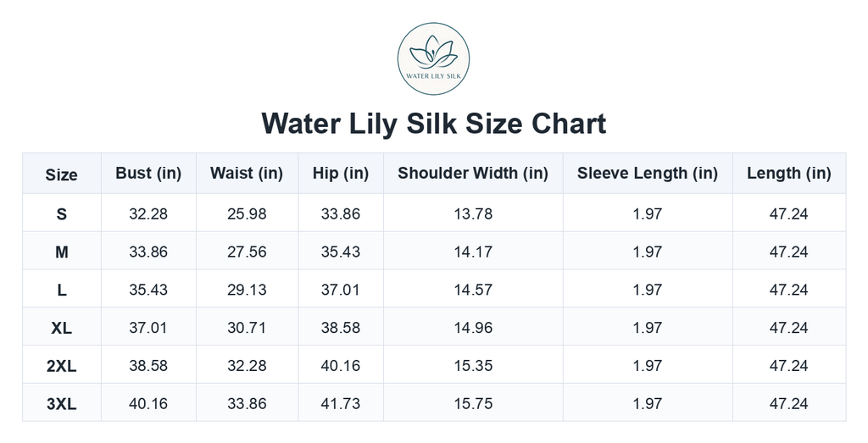Select the Shoulder Width (in) header
868x443 pixels.
[473, 173]
